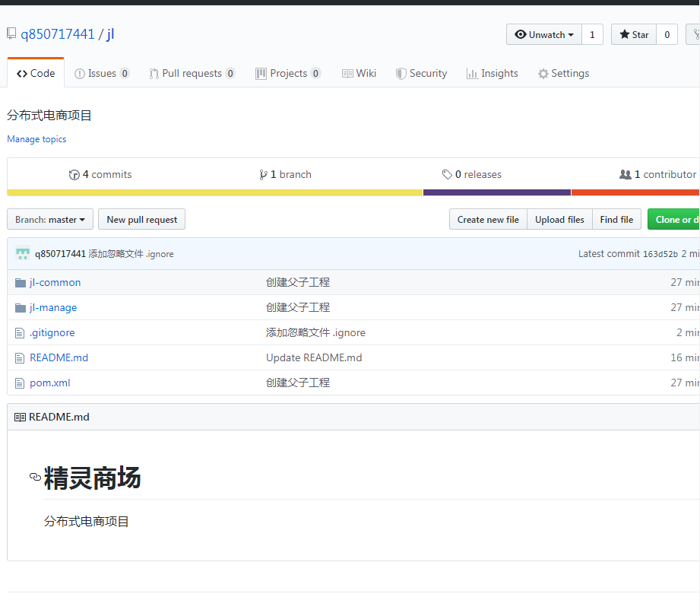
Task: Open the jl-common folder link
Action: 55,283
